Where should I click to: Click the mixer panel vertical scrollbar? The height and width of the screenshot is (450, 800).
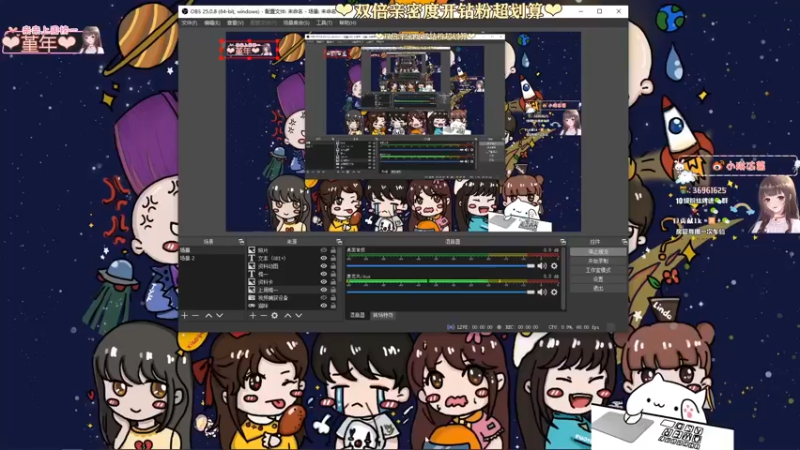pos(563,278)
